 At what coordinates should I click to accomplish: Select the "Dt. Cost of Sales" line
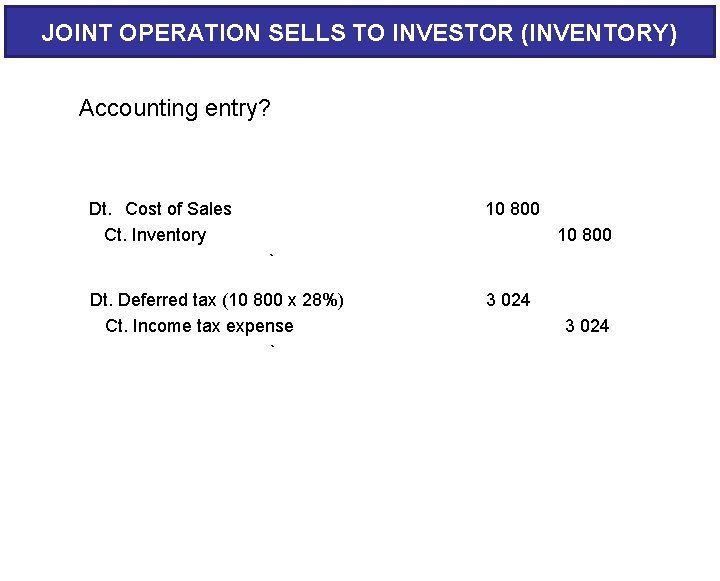160,209
